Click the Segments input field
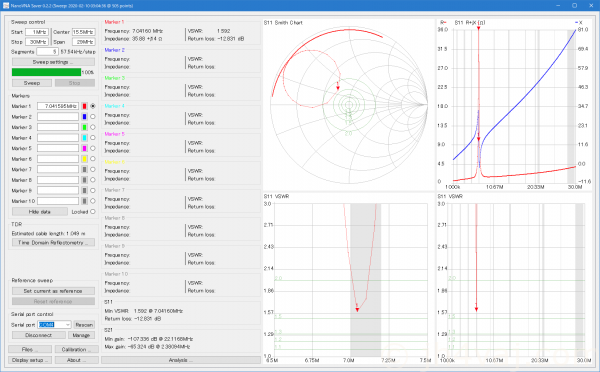This screenshot has width=600, height=372. 47,51
